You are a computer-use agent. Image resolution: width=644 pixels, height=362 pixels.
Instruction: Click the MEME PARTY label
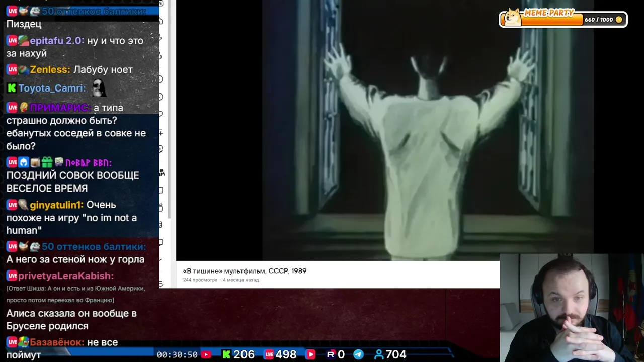(x=549, y=14)
